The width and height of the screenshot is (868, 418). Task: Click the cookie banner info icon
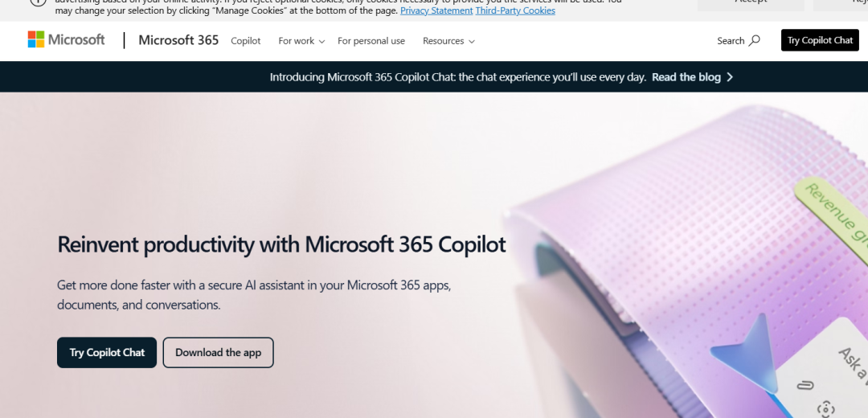click(x=38, y=2)
